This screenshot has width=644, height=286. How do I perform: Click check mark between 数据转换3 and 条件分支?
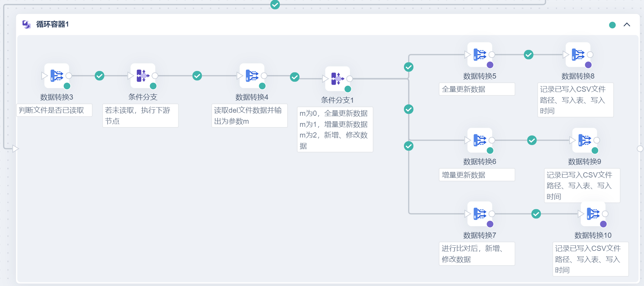[100, 75]
